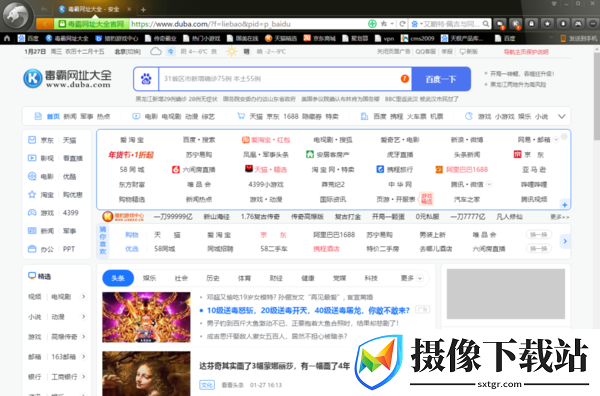Switch to the 财经 news tab

tap(276, 278)
